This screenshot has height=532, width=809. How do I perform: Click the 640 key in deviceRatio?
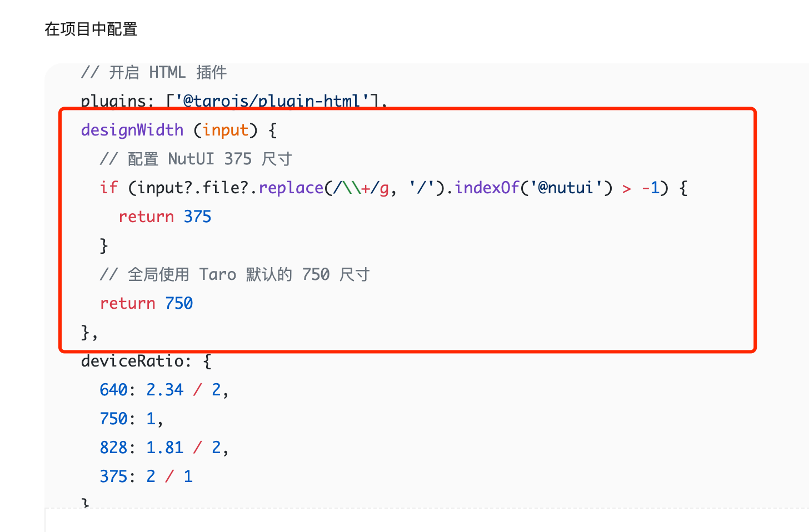click(114, 390)
